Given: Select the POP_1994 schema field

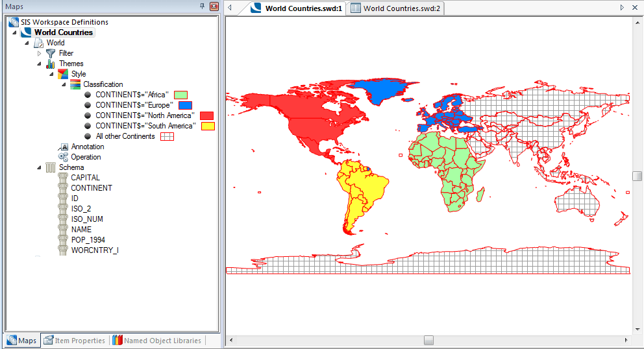Looking at the screenshot, I should (88, 240).
